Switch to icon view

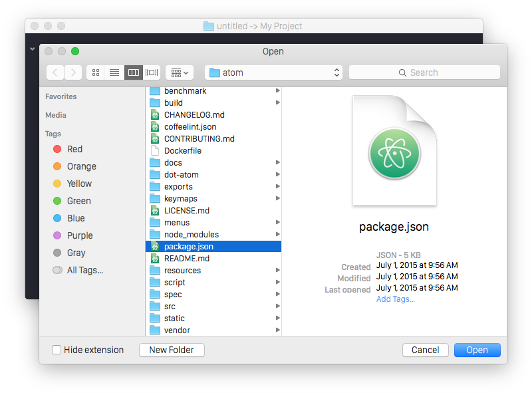[95, 72]
